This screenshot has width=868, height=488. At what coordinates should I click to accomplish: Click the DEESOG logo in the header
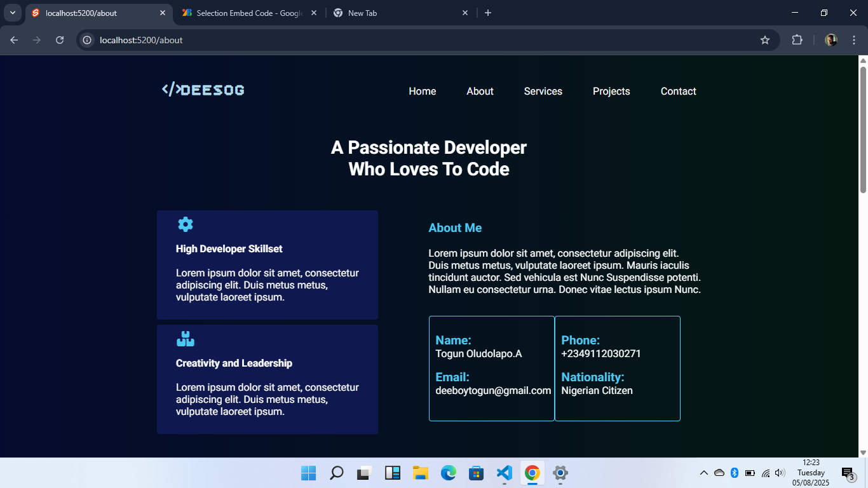203,90
